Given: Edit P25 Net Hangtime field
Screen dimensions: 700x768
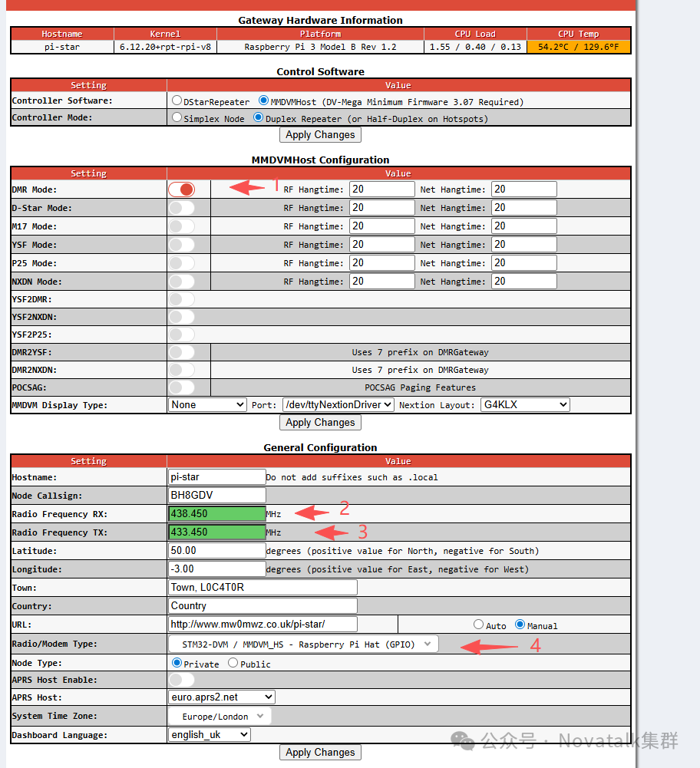Looking at the screenshot, I should coord(523,263).
